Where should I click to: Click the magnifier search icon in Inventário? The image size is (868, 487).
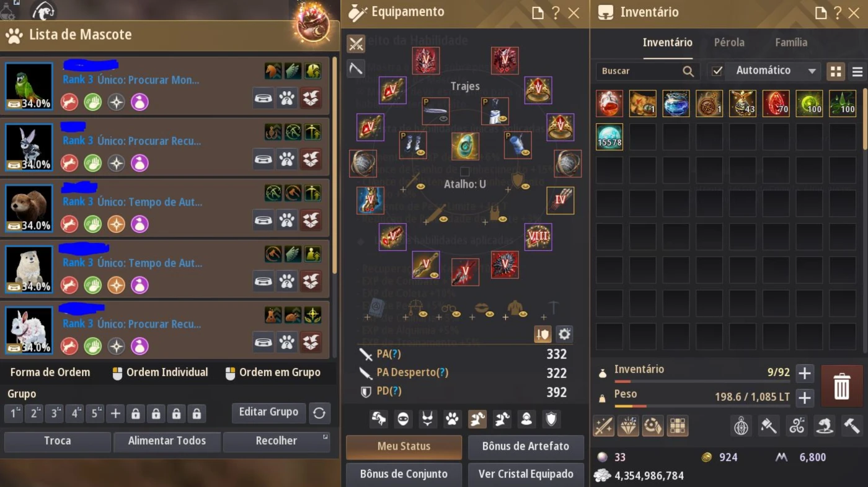click(688, 71)
